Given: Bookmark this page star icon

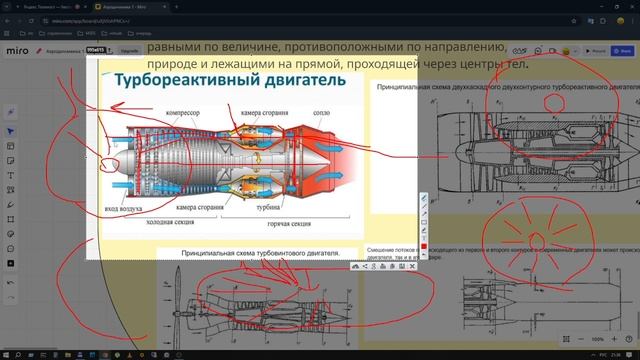Looking at the screenshot, I should (x=574, y=21).
